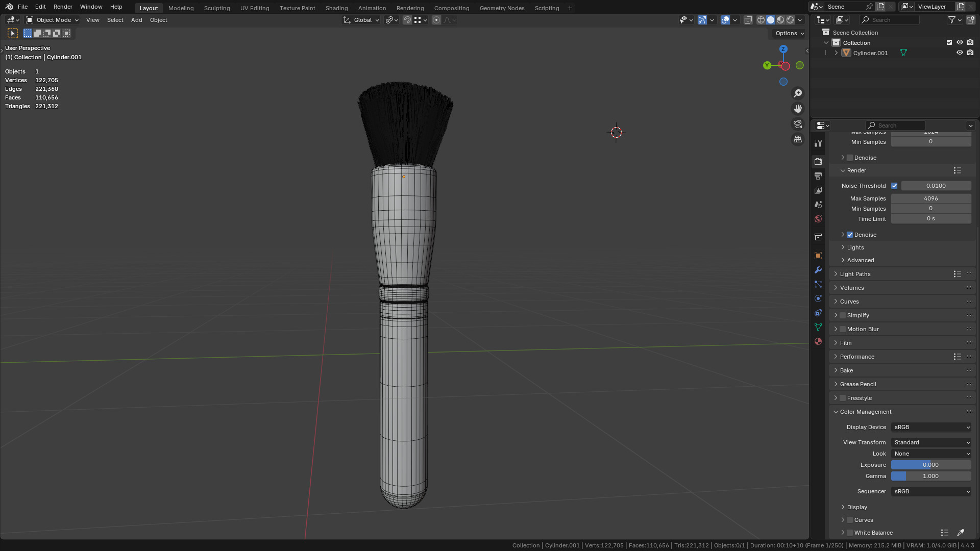
Task: Toggle the checked Render Denoise checkbox
Action: [850, 235]
